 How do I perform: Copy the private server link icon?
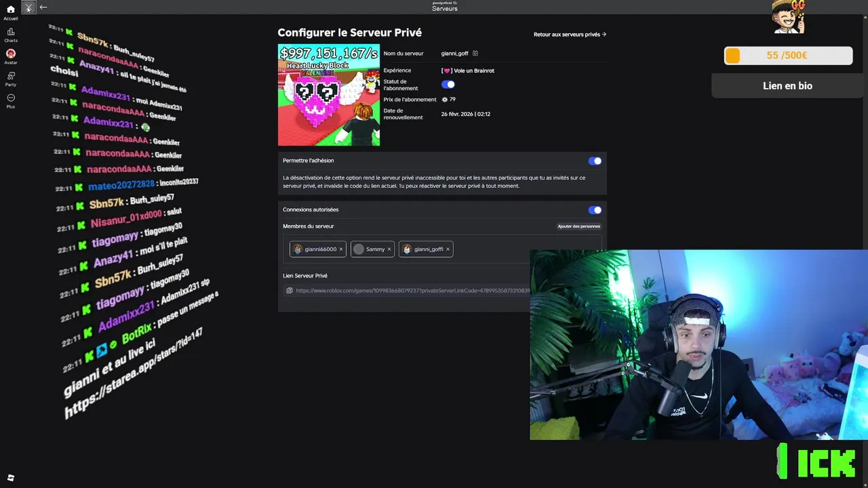point(290,291)
